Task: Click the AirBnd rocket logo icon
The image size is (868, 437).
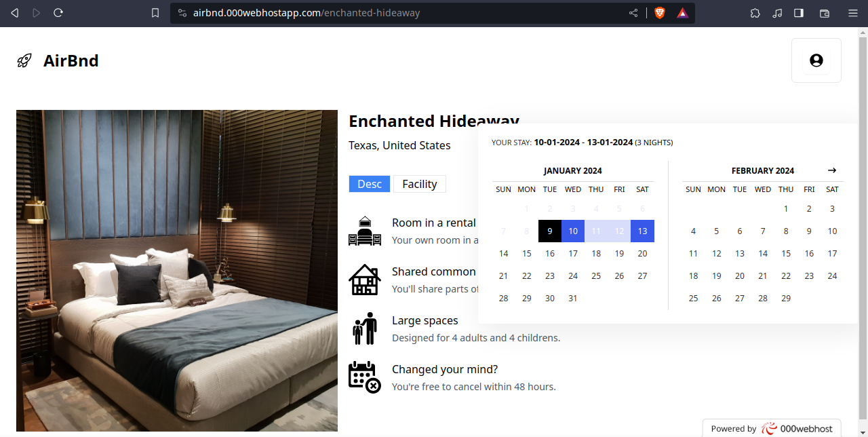Action: point(24,61)
